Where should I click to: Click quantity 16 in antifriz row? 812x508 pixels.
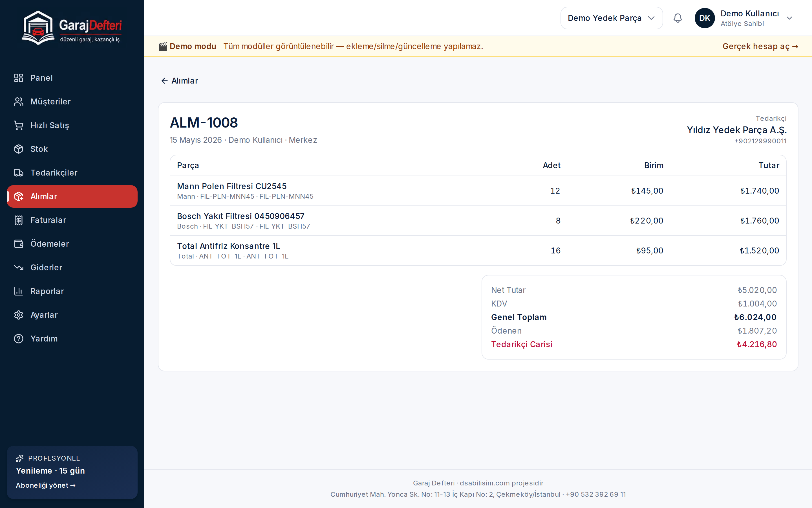coord(556,251)
